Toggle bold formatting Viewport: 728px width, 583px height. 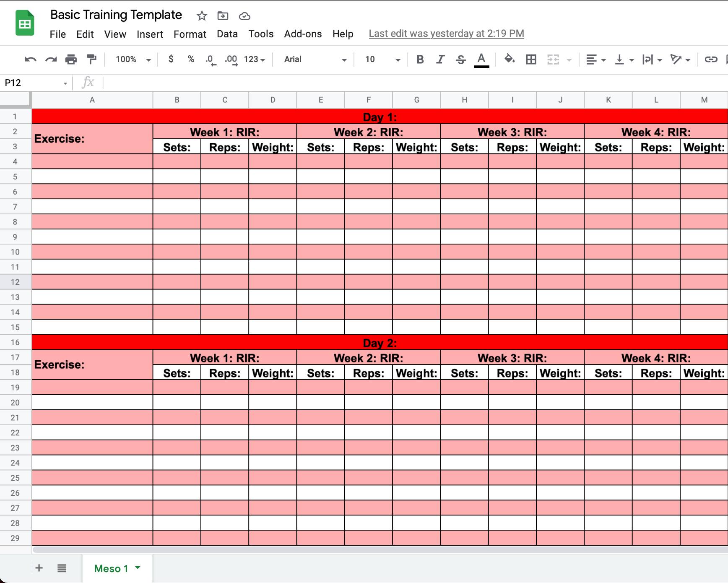point(420,60)
